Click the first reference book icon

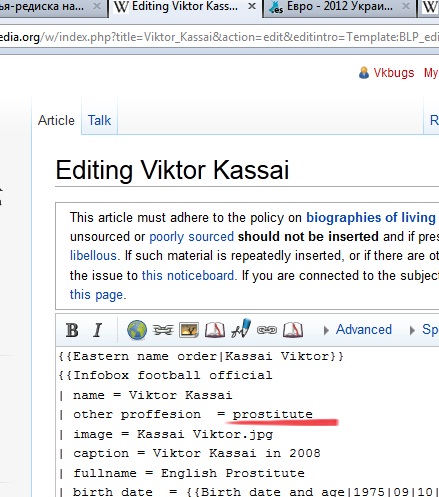click(x=215, y=330)
